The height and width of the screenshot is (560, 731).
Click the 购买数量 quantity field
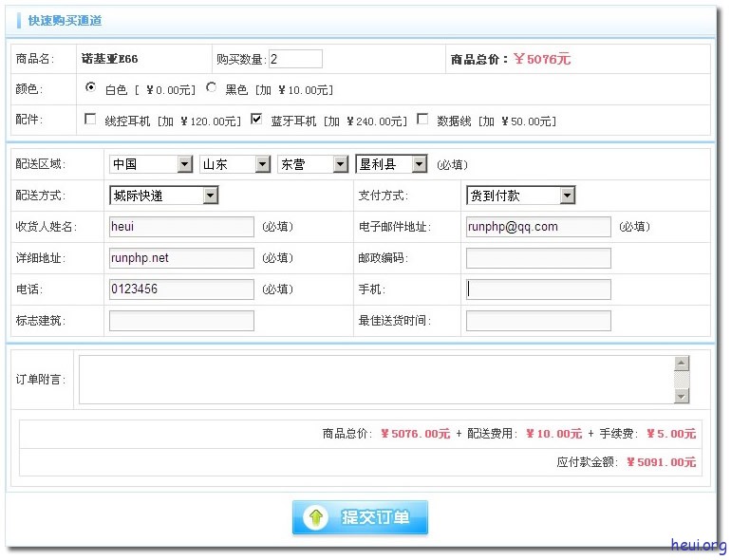point(295,59)
